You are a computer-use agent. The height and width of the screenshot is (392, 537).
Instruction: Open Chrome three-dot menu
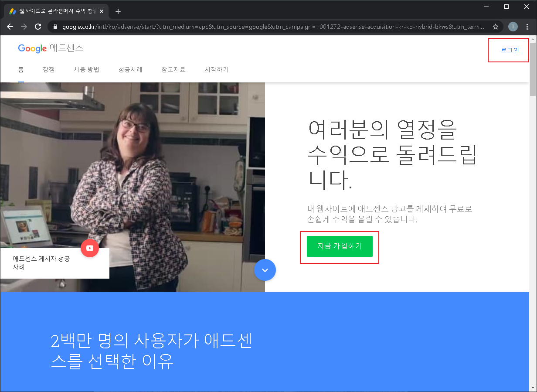[x=527, y=27]
